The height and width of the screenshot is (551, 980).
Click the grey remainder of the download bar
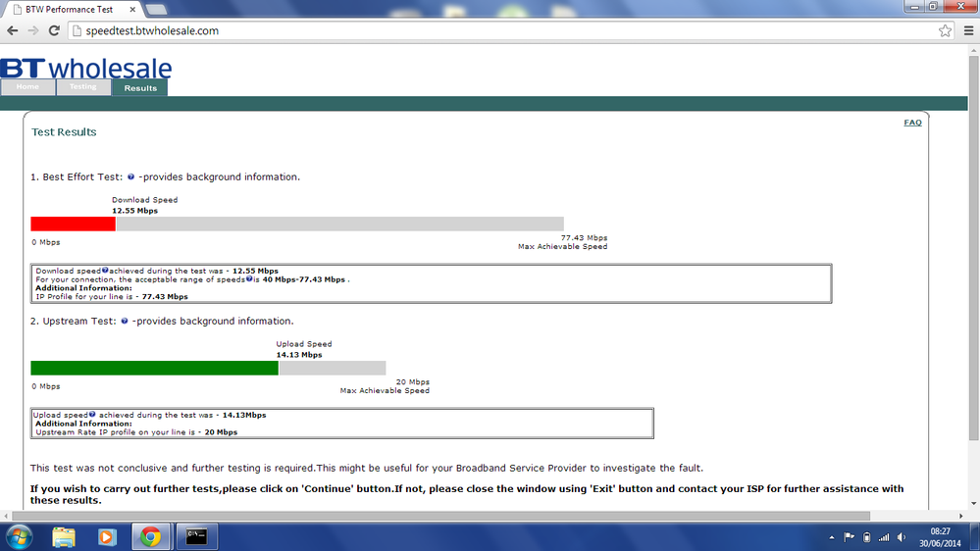340,224
